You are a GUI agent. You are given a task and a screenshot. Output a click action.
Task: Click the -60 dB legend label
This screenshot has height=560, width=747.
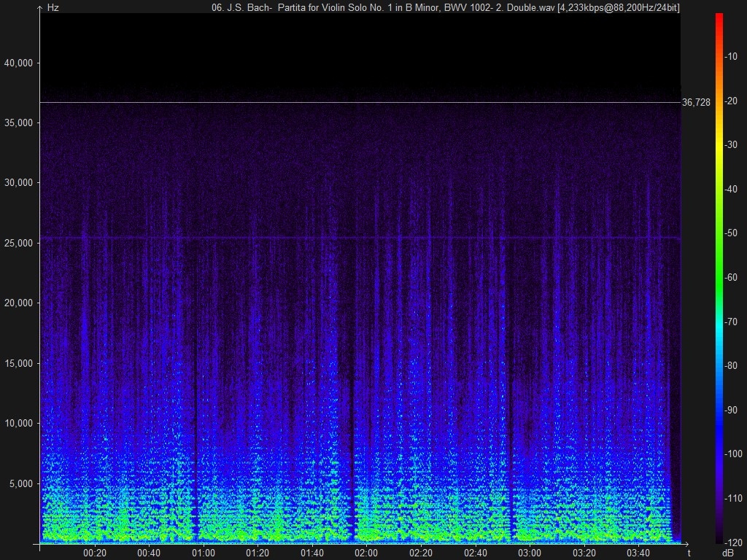(x=731, y=277)
